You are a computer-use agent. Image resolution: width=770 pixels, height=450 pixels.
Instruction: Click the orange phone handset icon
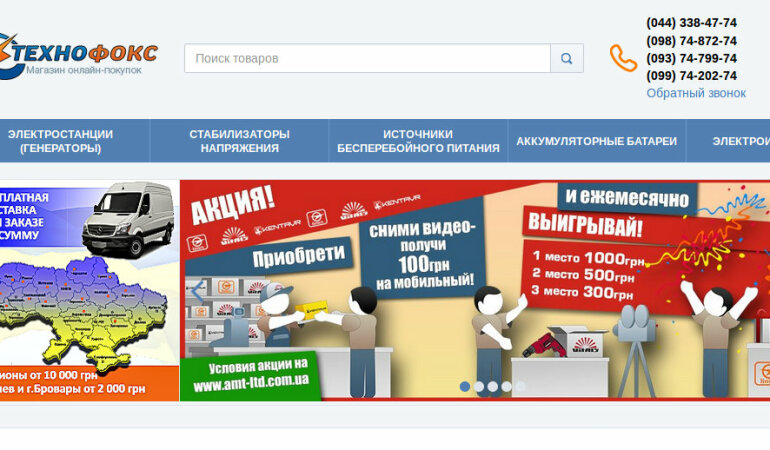pos(623,58)
